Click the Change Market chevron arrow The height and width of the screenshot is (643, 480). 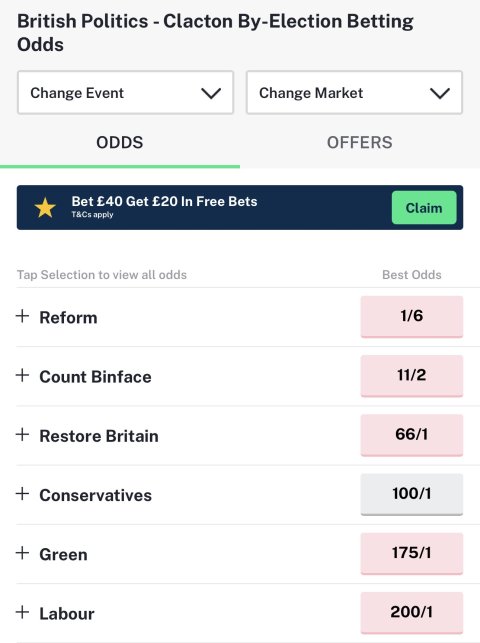(440, 93)
